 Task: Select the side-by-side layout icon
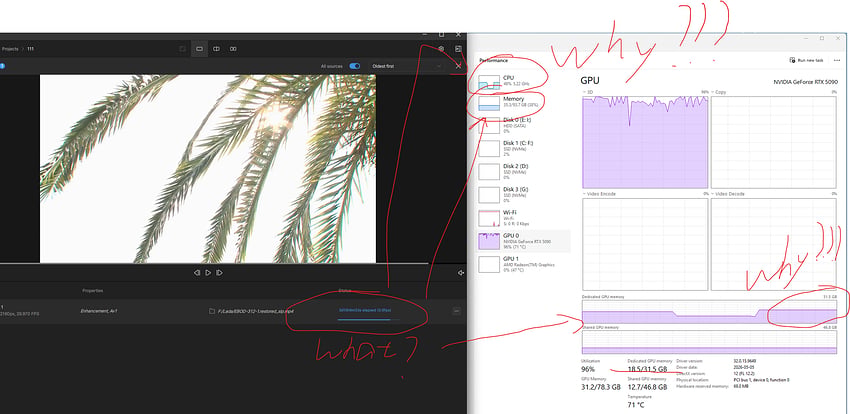click(x=233, y=49)
